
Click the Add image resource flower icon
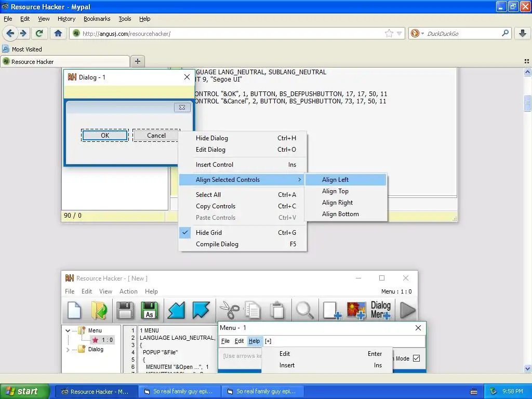pyautogui.click(x=356, y=310)
